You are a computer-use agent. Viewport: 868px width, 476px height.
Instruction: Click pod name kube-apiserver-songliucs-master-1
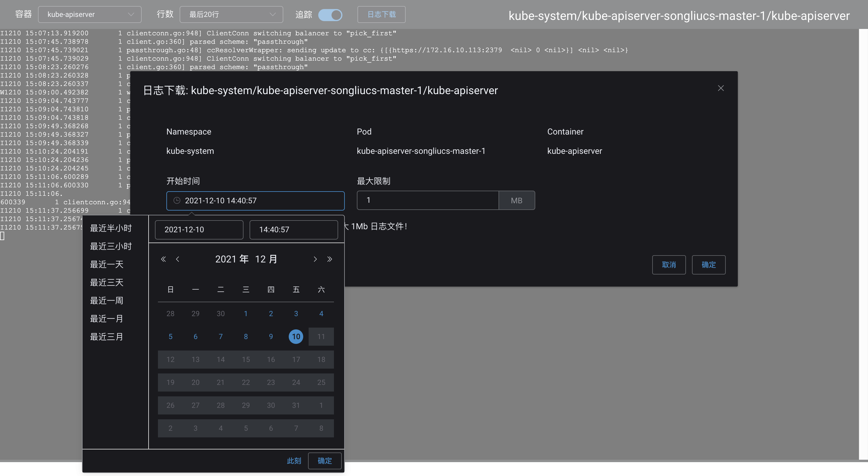click(x=421, y=151)
